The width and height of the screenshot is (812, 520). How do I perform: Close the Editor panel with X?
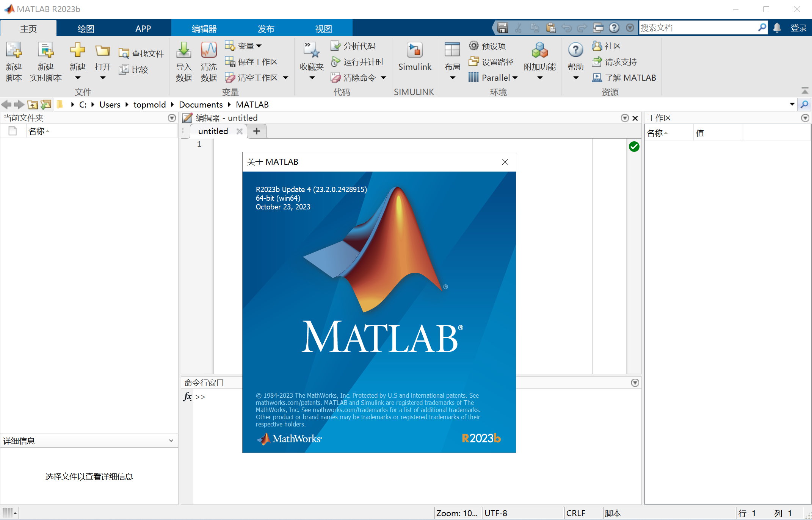[x=635, y=118]
